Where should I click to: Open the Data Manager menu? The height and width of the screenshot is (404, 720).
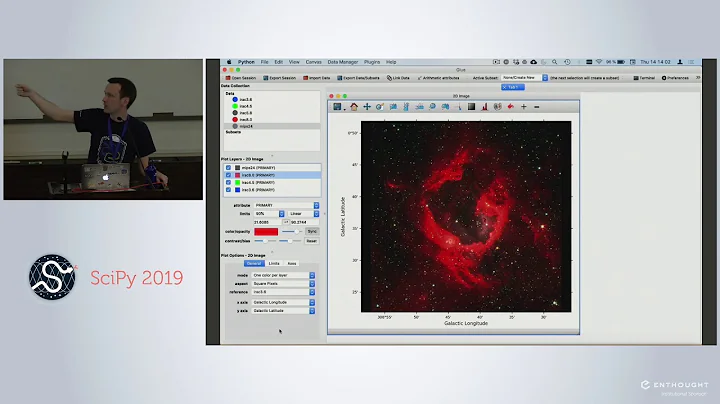pos(343,62)
